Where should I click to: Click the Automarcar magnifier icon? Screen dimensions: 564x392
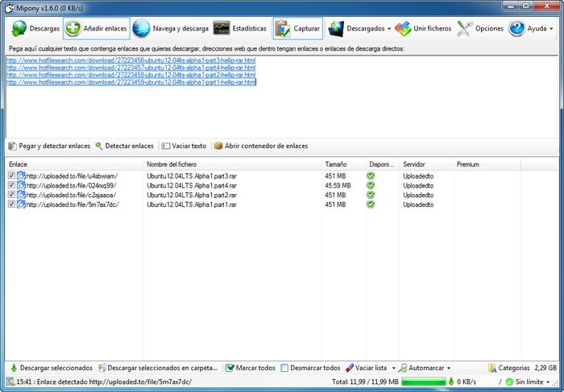pyautogui.click(x=403, y=368)
